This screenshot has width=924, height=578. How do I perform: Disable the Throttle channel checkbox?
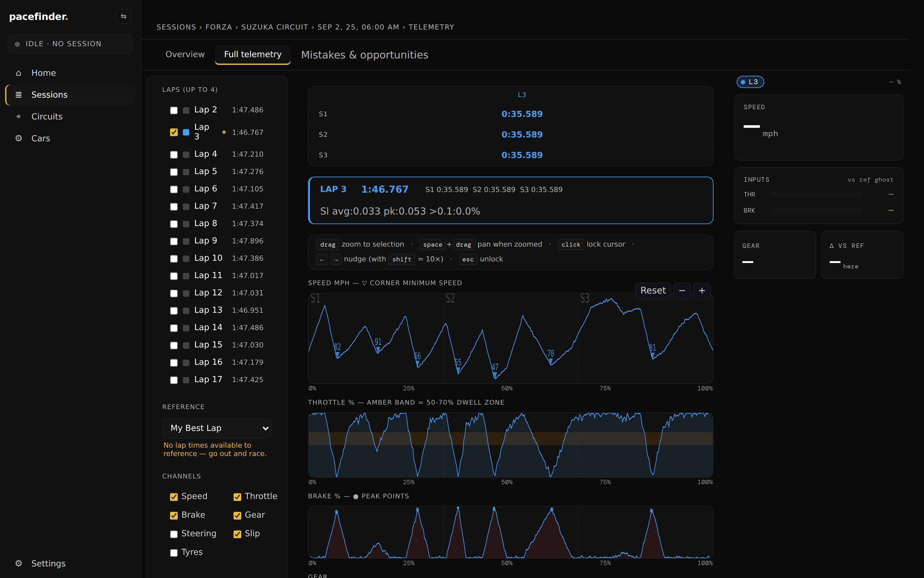(237, 496)
